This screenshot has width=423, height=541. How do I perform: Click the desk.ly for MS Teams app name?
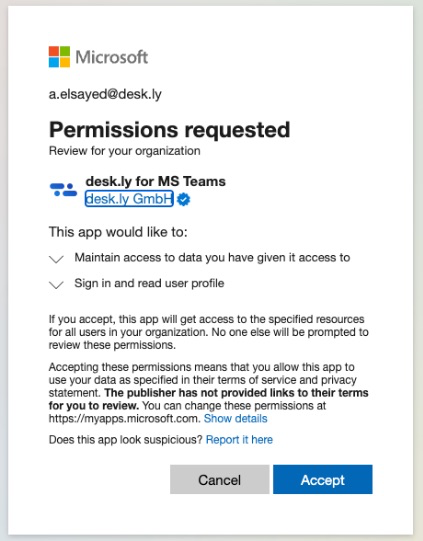coord(156,181)
